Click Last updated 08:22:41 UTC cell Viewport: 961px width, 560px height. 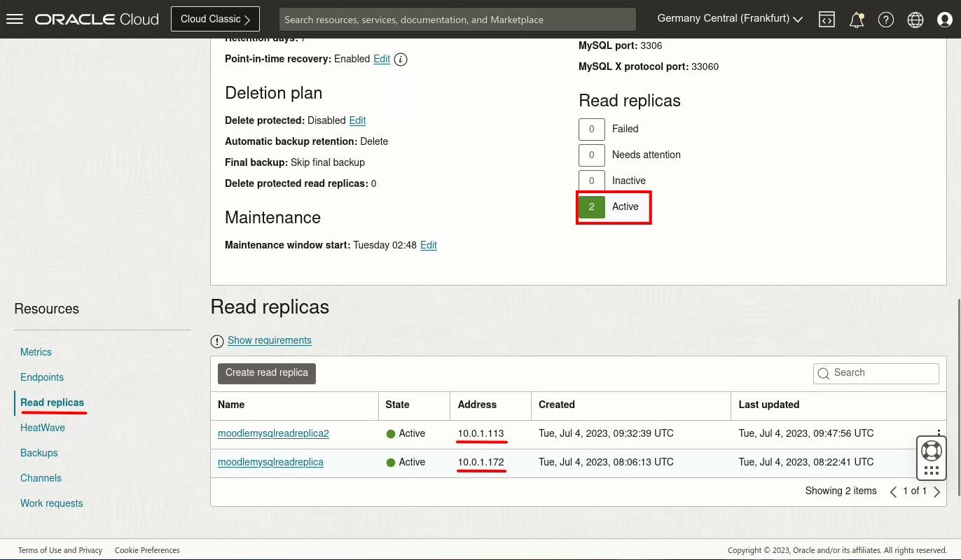(806, 462)
